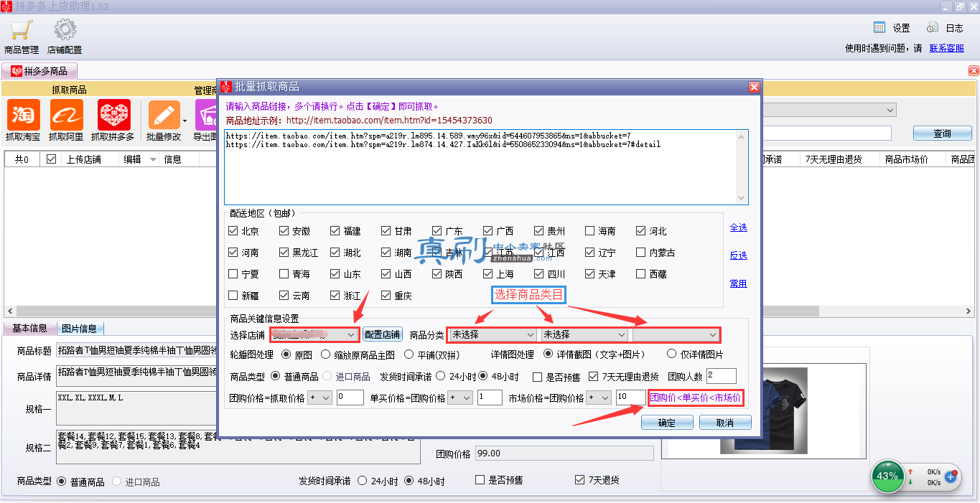
Task: Click the 联系客服 link
Action: point(947,48)
